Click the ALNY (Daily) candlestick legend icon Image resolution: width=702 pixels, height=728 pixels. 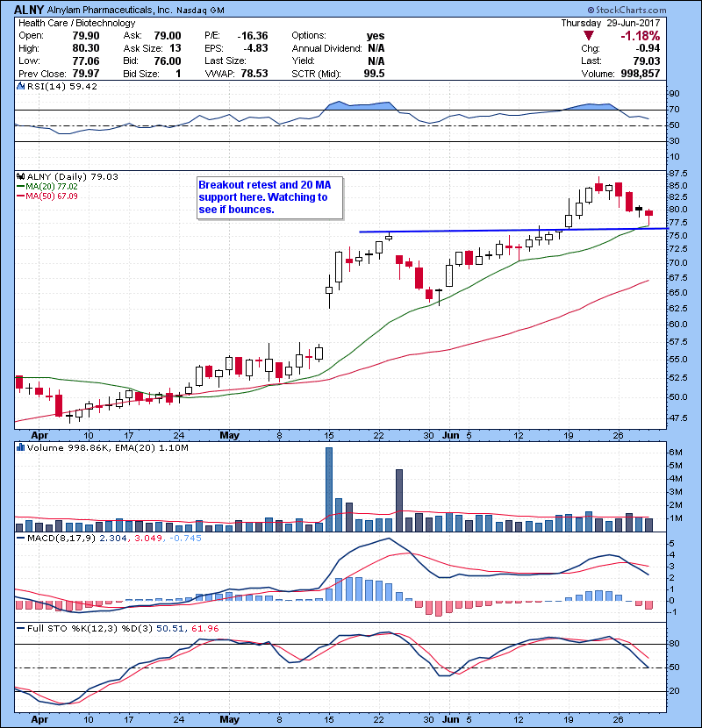point(20,176)
